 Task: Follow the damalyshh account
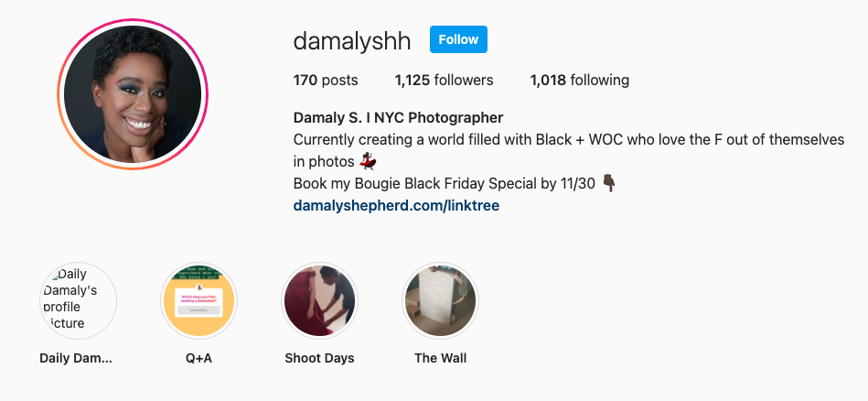pos(458,39)
